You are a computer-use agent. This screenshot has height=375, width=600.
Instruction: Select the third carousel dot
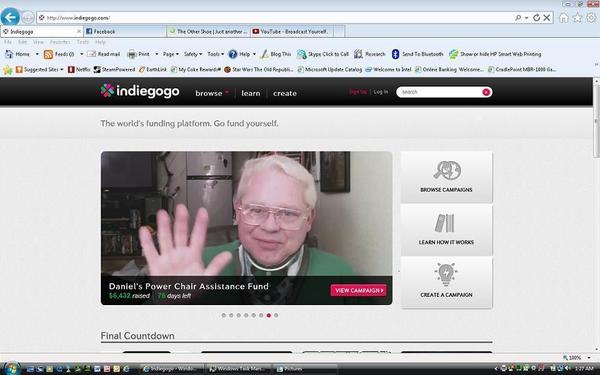tap(239, 315)
